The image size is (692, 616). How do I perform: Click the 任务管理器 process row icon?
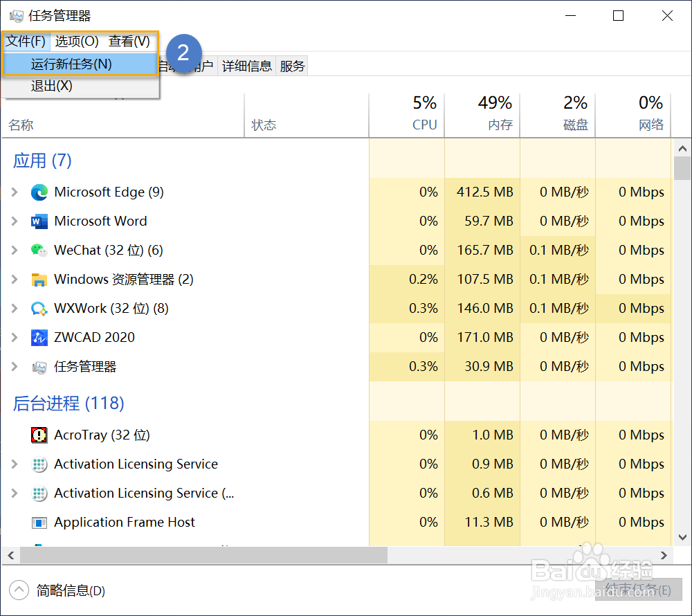point(39,367)
